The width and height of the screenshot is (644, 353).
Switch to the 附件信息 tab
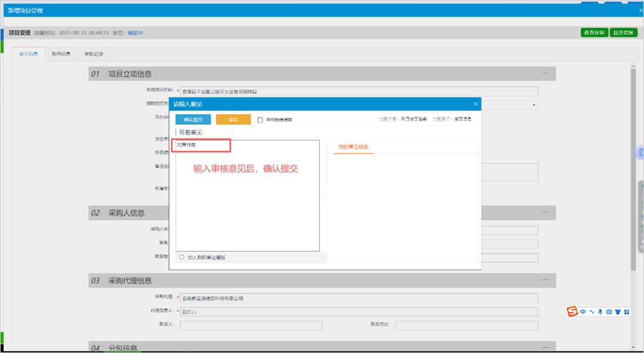tap(61, 54)
